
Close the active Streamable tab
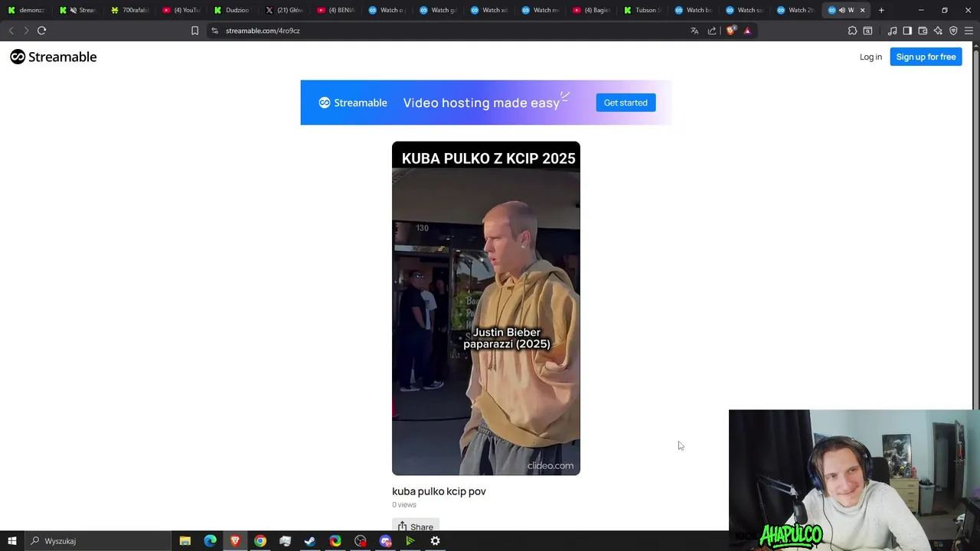click(862, 10)
